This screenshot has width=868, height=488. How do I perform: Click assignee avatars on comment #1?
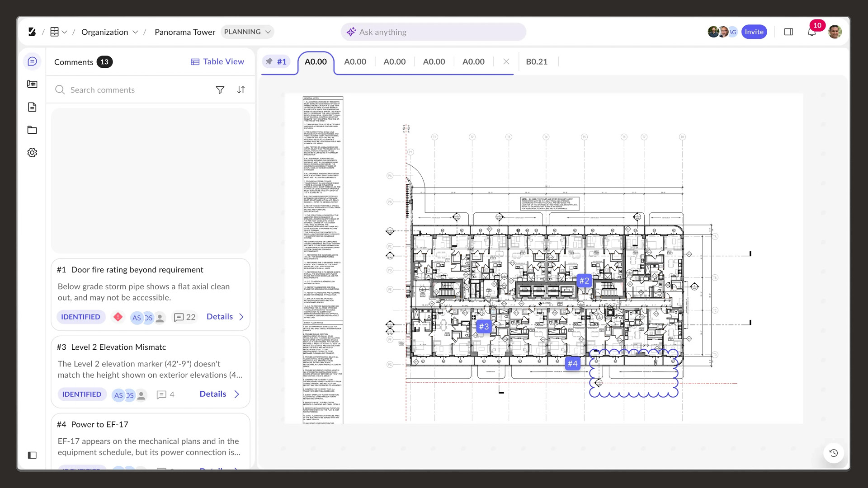pyautogui.click(x=148, y=318)
